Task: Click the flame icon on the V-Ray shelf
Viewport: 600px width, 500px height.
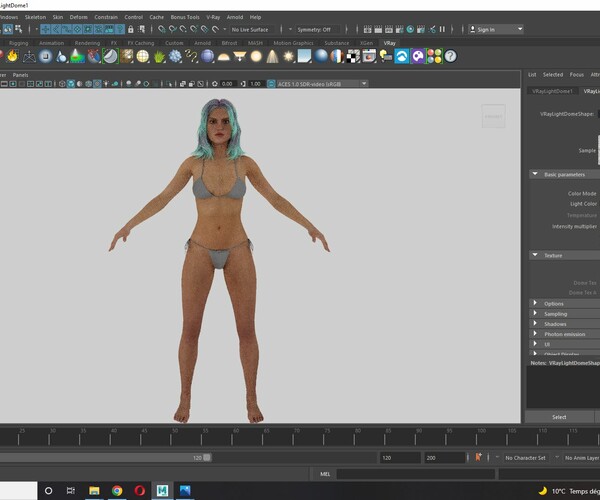Action: [x=12, y=56]
